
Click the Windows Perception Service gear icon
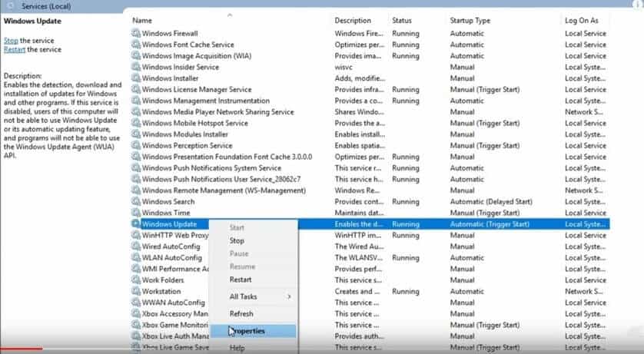[x=136, y=145]
